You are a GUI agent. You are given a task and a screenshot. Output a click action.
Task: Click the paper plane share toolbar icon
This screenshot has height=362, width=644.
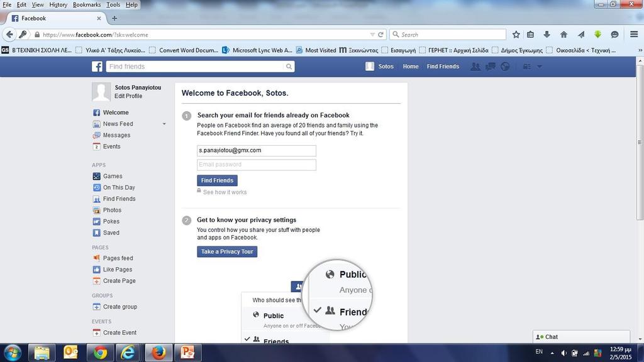click(x=580, y=35)
